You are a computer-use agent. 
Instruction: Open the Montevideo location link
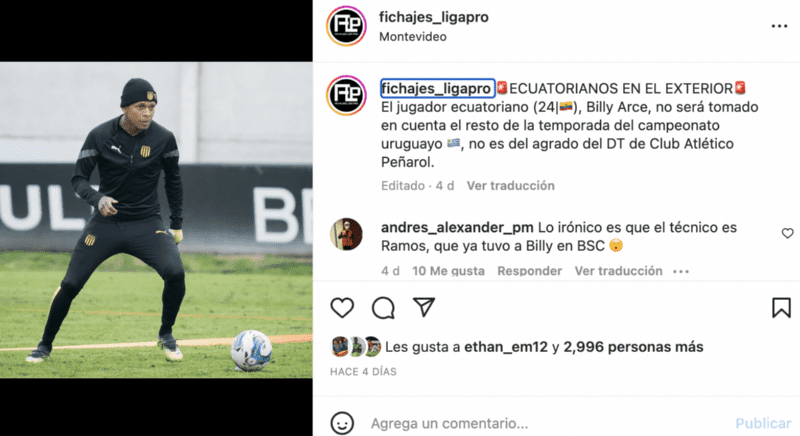pyautogui.click(x=413, y=37)
